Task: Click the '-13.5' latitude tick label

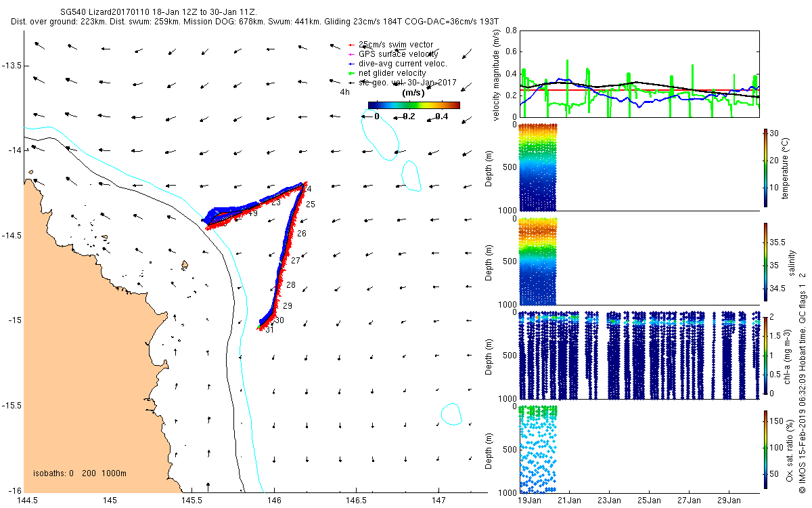Action: pyautogui.click(x=12, y=65)
